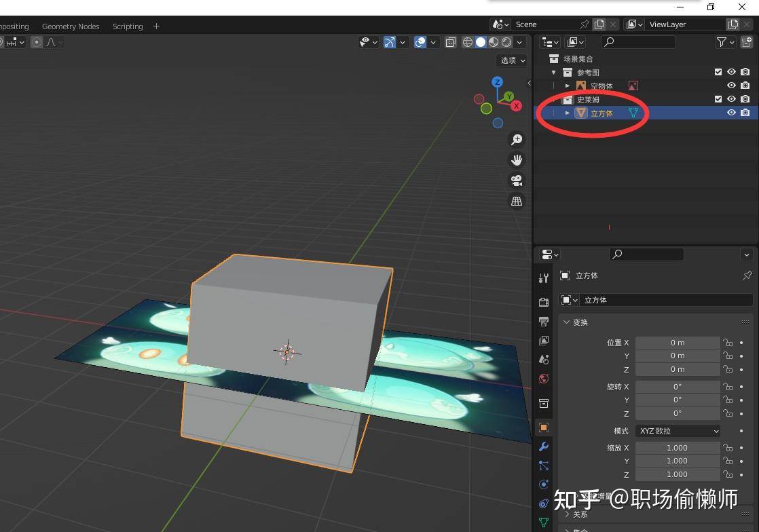
Task: Open the Output properties tab
Action: coord(544,322)
